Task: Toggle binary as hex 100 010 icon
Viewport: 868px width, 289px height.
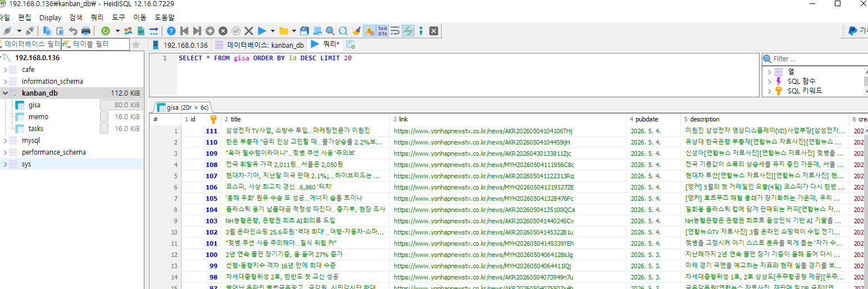Action: tap(383, 31)
